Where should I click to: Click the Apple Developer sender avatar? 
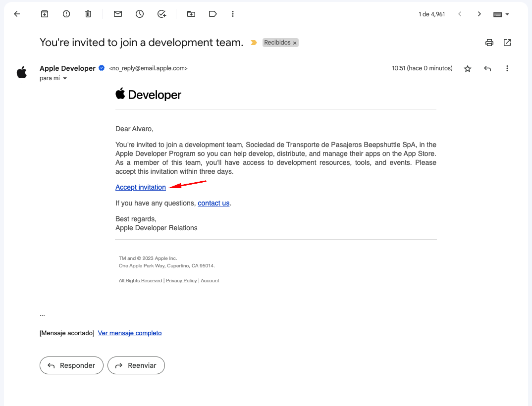[x=22, y=72]
